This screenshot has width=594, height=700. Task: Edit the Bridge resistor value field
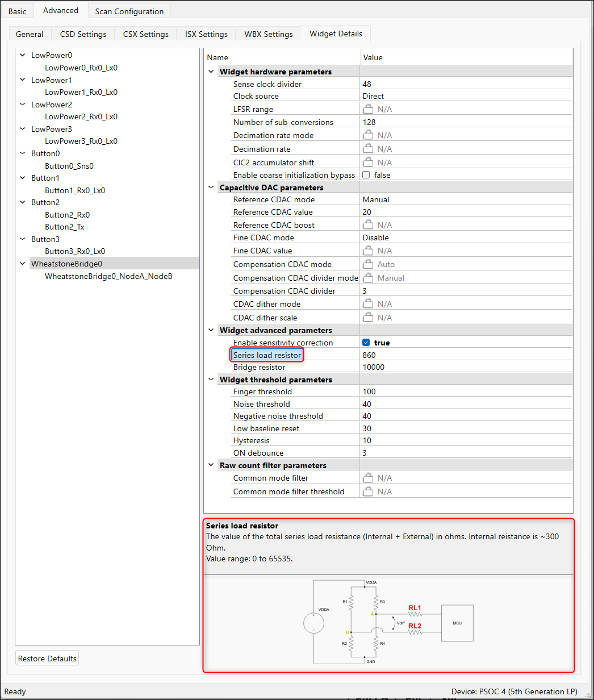click(x=466, y=367)
